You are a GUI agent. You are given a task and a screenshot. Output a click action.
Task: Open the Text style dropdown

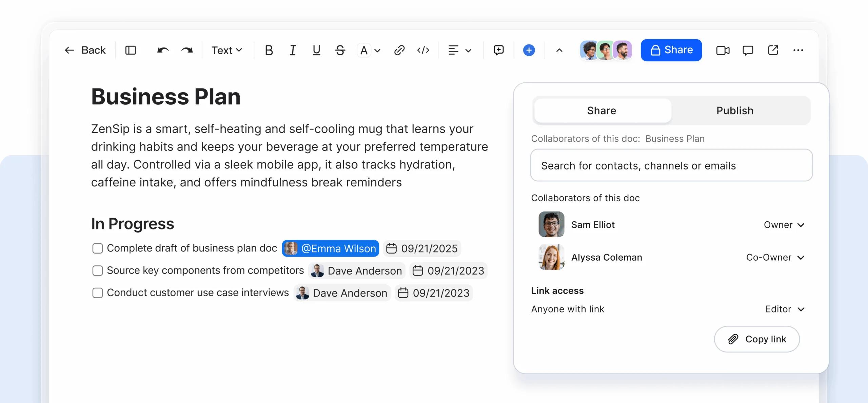[226, 51]
